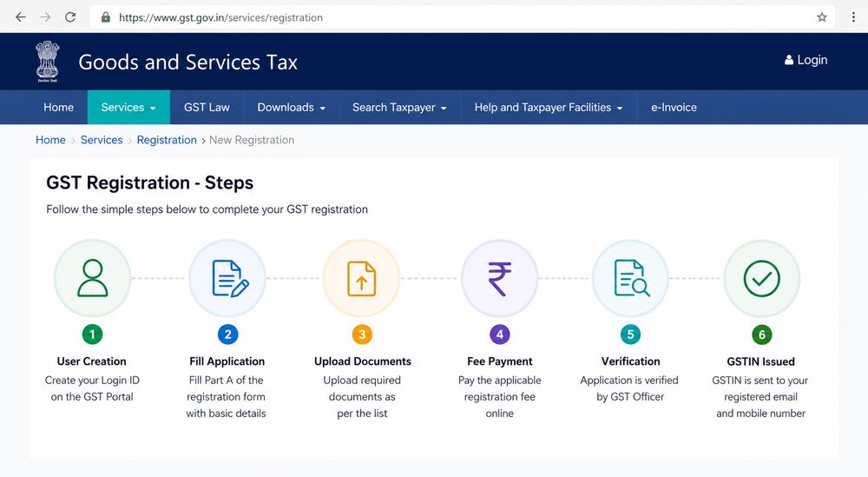Click the Verification step title
This screenshot has height=477, width=868.
point(630,361)
